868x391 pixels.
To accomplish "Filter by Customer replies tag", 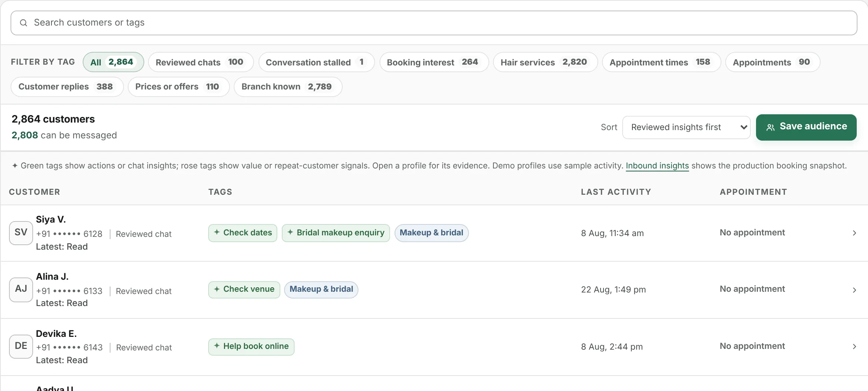I will click(x=67, y=87).
